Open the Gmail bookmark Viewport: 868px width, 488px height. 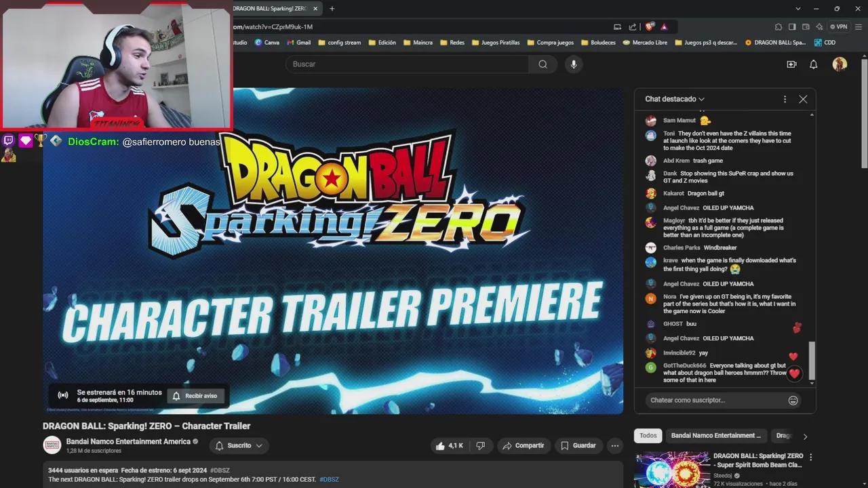point(298,43)
